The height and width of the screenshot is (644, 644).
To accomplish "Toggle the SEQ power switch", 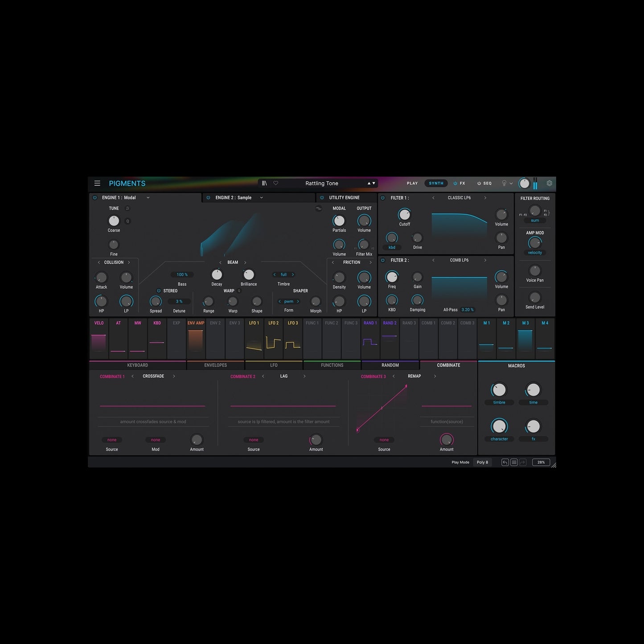I will click(479, 183).
